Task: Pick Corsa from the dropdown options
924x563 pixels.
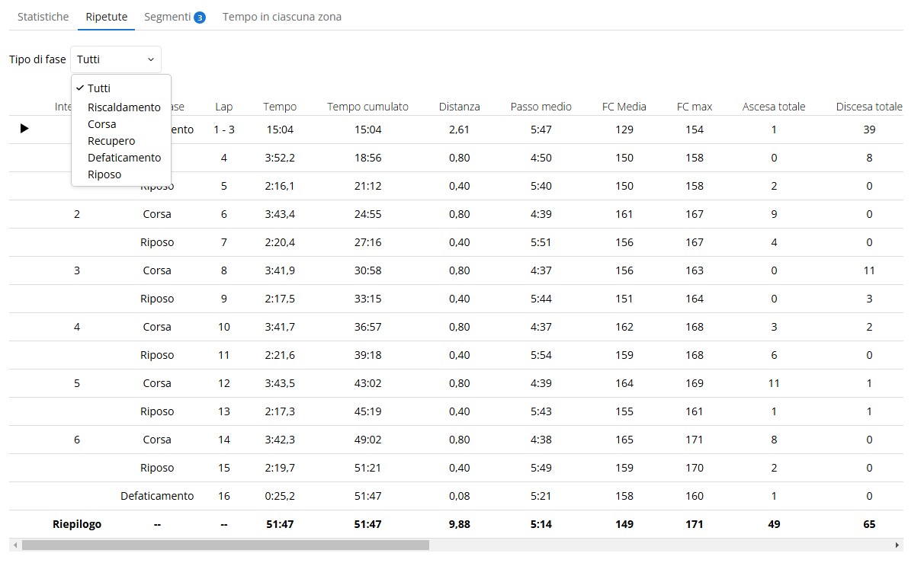Action: 102,124
